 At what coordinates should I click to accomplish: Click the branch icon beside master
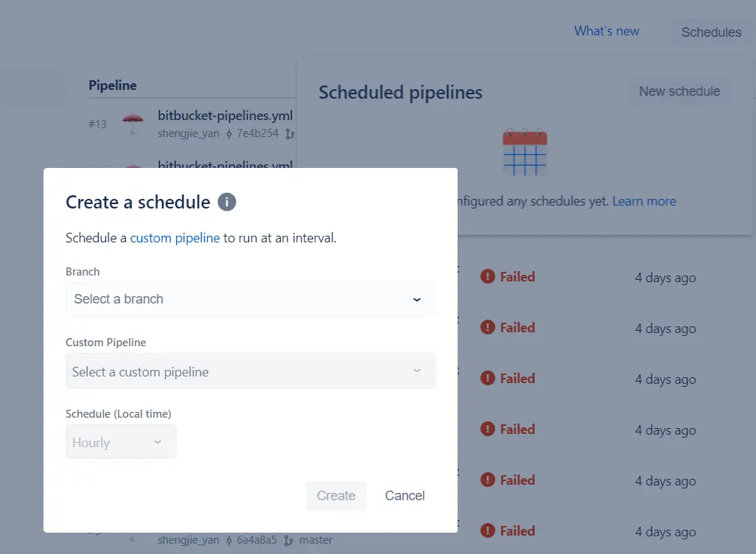289,540
